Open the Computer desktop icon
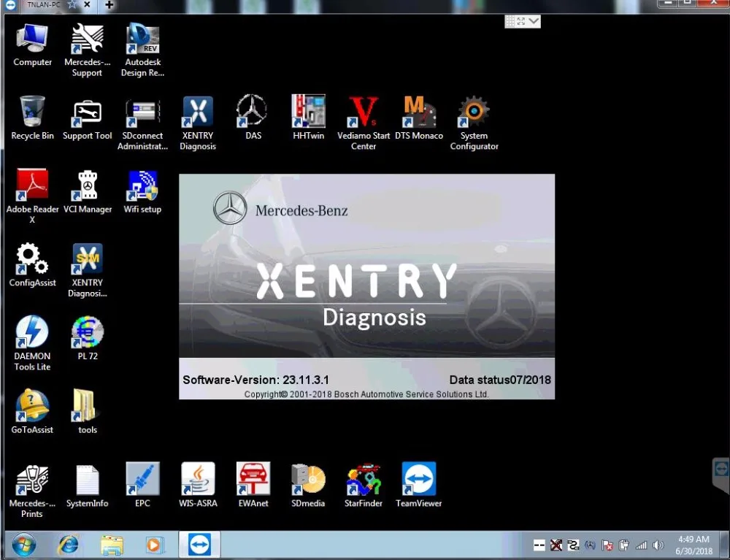The height and width of the screenshot is (560, 730). click(32, 45)
